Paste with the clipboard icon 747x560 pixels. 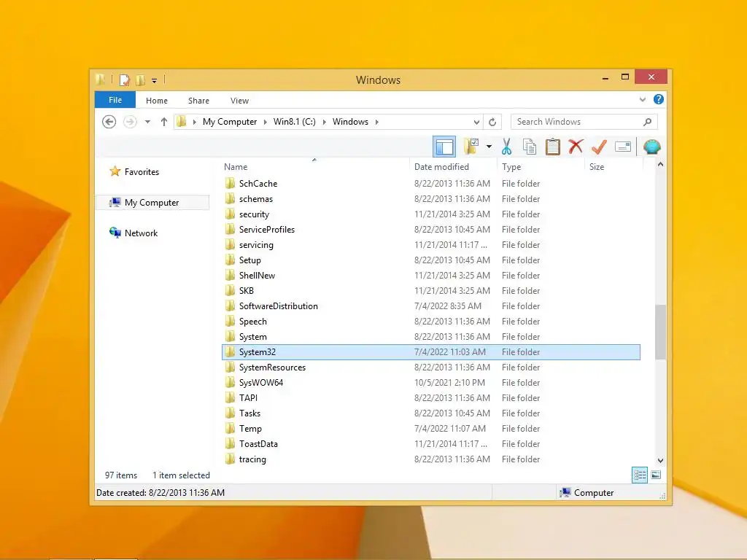[552, 147]
